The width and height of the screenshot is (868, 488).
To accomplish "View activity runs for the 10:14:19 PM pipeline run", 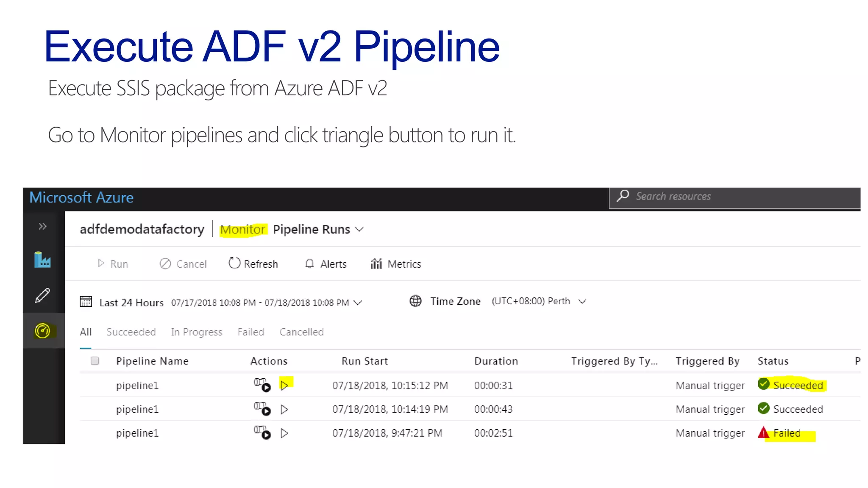I will pyautogui.click(x=262, y=409).
